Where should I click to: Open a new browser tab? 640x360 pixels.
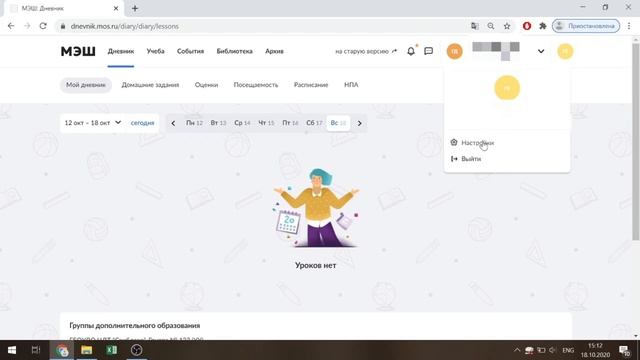pos(135,8)
